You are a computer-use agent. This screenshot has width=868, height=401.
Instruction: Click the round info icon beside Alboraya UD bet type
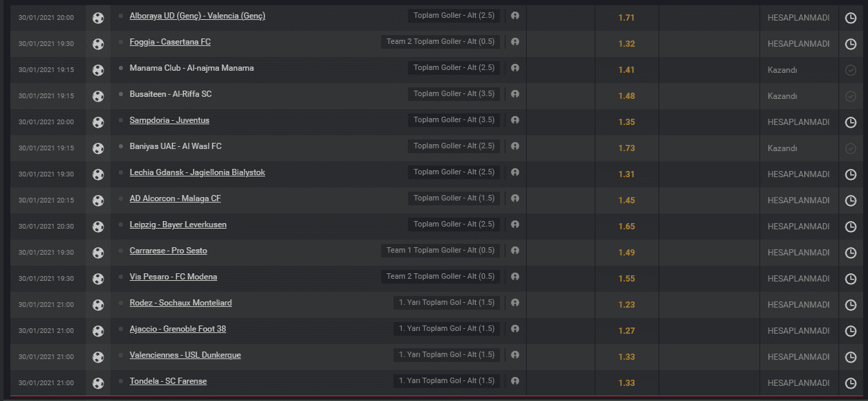515,16
